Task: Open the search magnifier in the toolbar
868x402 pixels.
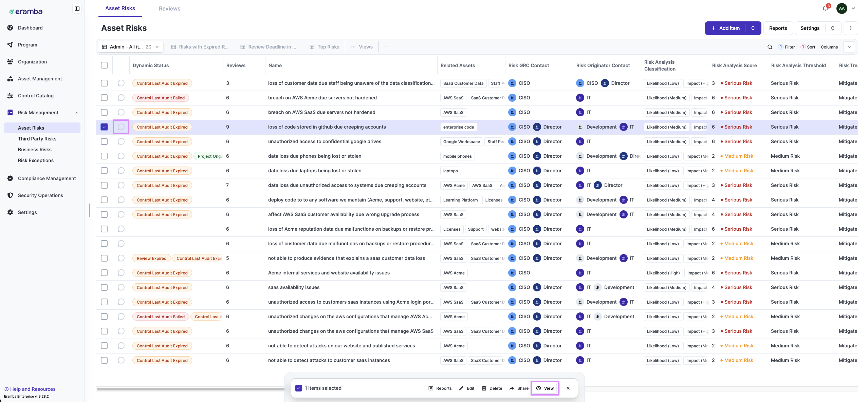Action: pos(770,47)
